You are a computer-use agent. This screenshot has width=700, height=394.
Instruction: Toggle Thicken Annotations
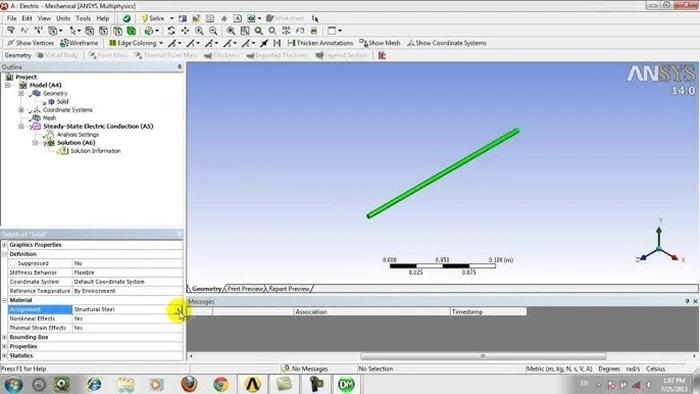320,43
